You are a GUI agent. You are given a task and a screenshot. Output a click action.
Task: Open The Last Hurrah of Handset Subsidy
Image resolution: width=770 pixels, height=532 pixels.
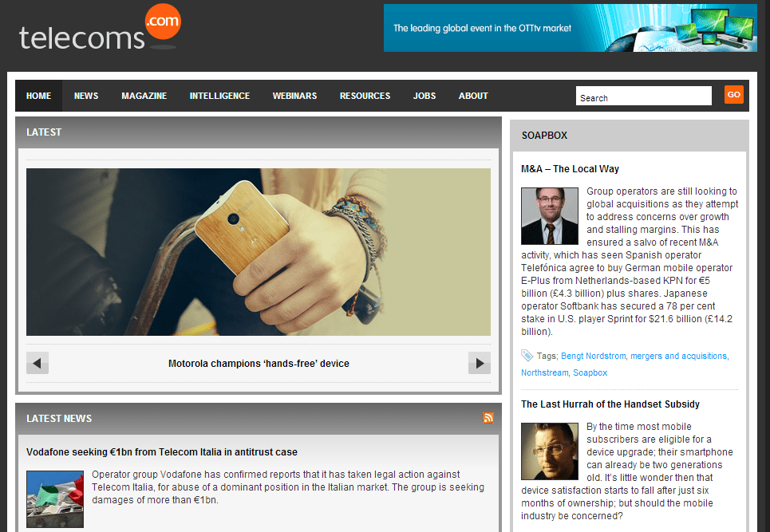point(610,404)
